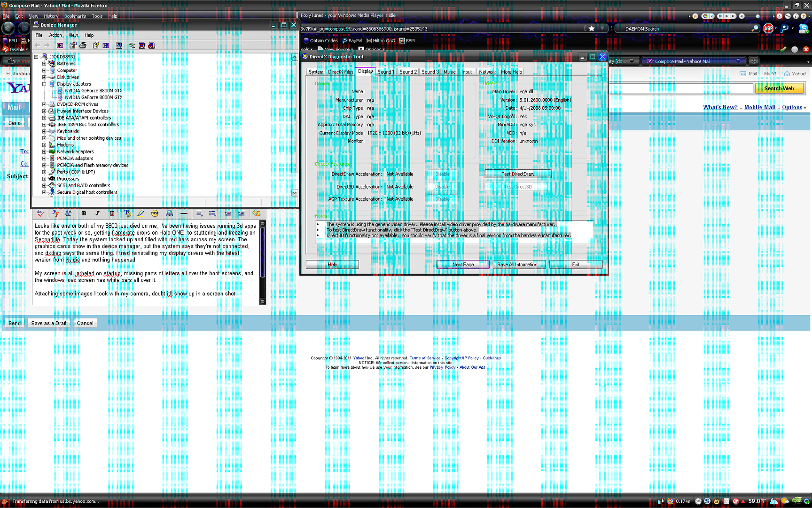Screen dimensions: 812x508
Task: Open Properties icon in Device Manager toolbar
Action: tap(73, 46)
